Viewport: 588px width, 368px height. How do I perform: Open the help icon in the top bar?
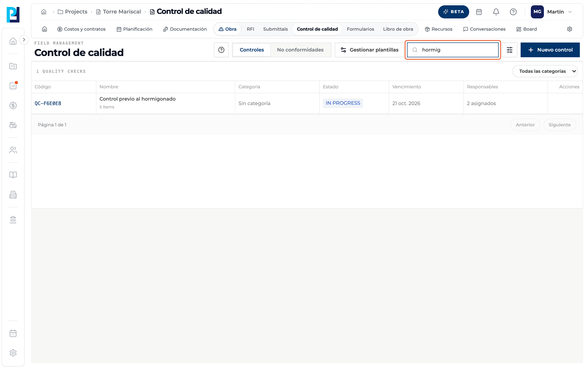coord(513,12)
